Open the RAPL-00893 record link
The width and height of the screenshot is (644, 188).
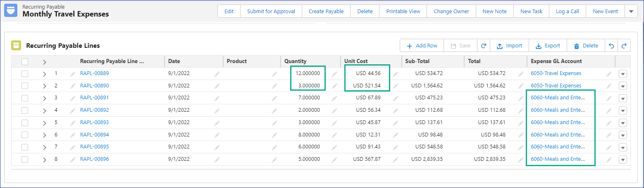(x=94, y=122)
